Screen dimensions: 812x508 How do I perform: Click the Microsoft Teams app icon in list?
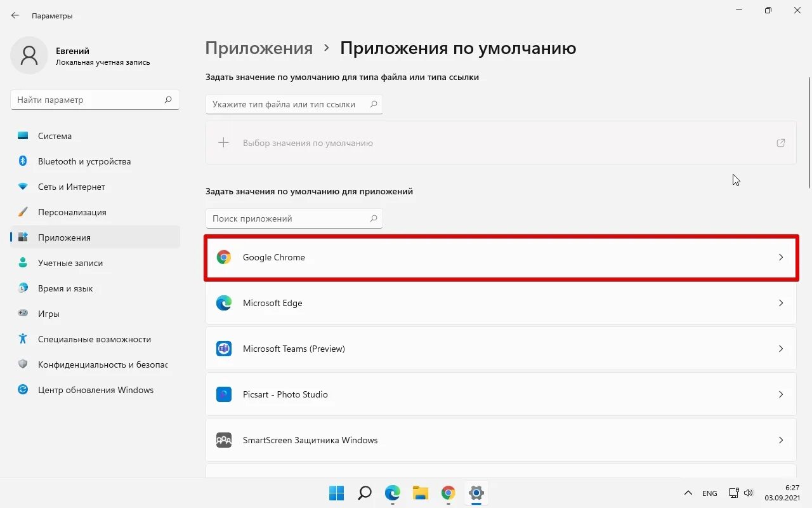(223, 349)
